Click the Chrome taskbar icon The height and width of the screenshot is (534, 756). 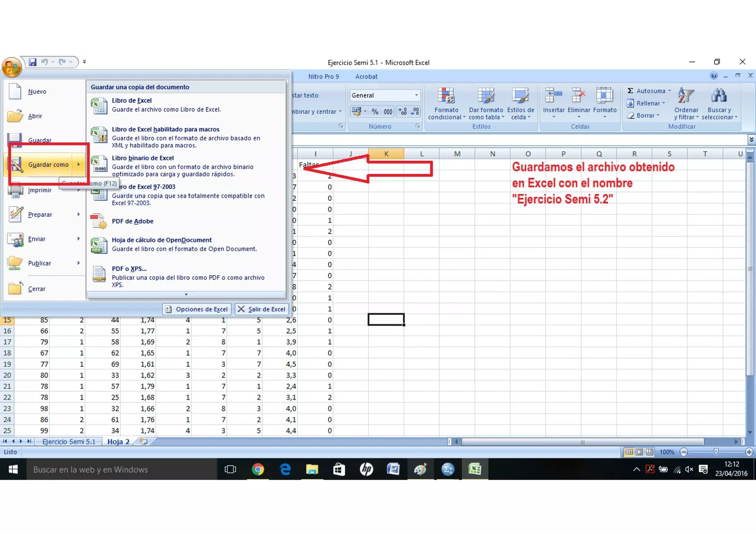(x=258, y=469)
